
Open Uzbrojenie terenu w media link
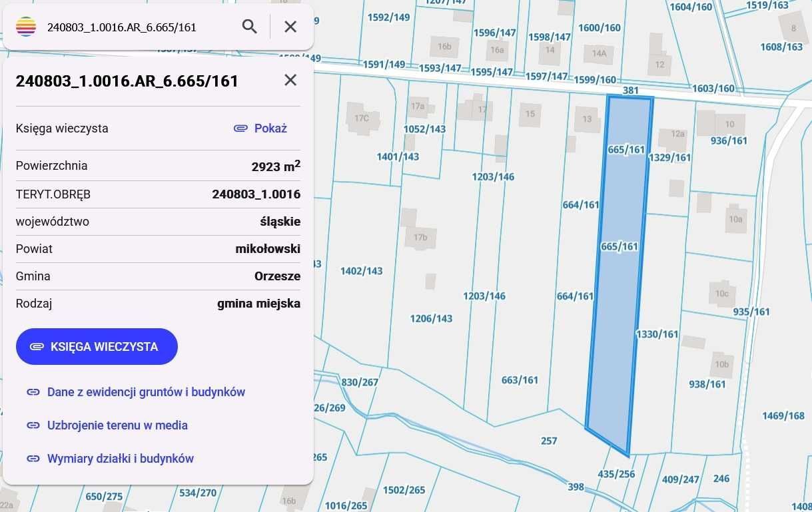click(x=107, y=425)
